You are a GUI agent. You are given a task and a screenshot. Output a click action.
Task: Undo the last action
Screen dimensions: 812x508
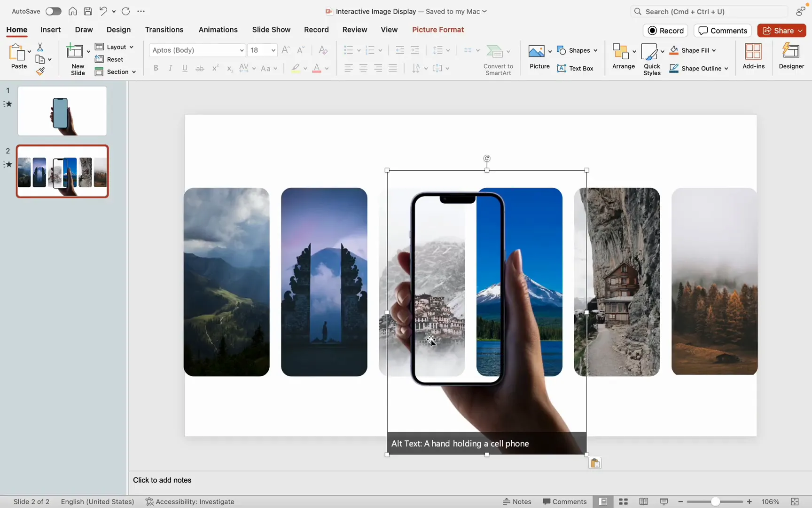tap(103, 11)
